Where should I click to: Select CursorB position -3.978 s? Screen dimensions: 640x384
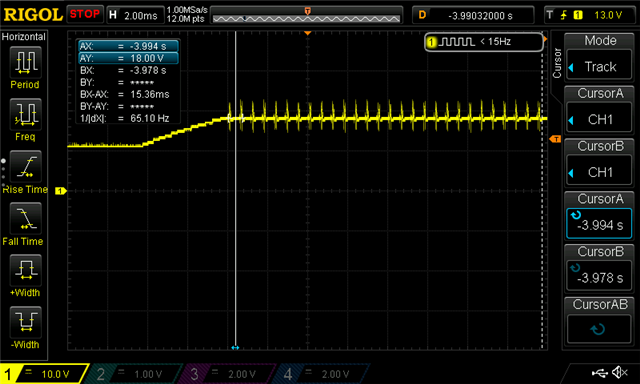(599, 276)
